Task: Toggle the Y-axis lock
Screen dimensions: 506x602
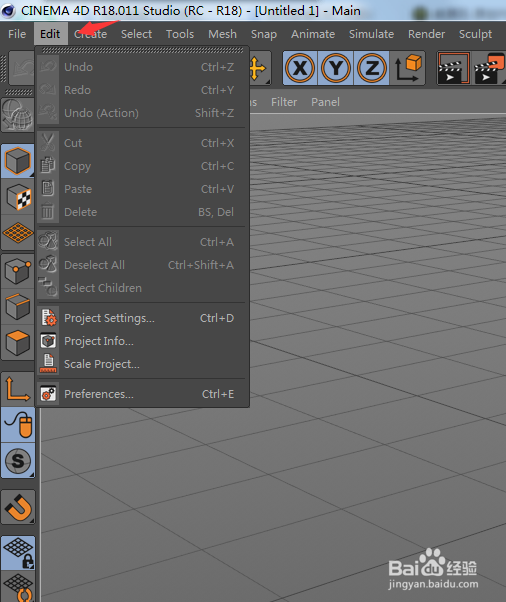Action: [x=336, y=68]
